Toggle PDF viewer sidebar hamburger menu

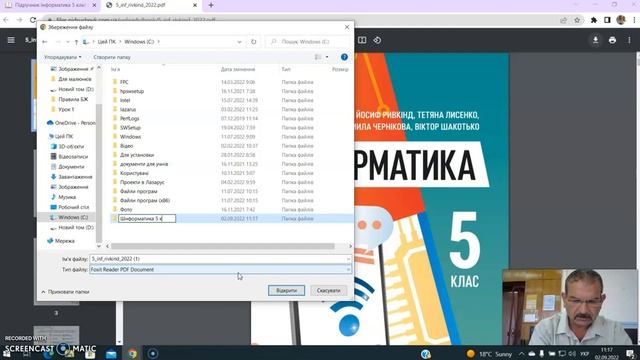click(11, 40)
